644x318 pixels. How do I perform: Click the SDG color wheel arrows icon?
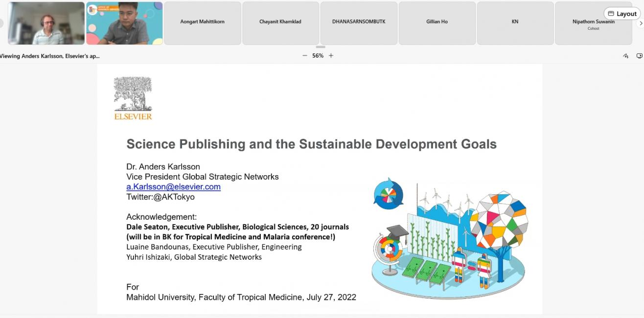(x=388, y=193)
